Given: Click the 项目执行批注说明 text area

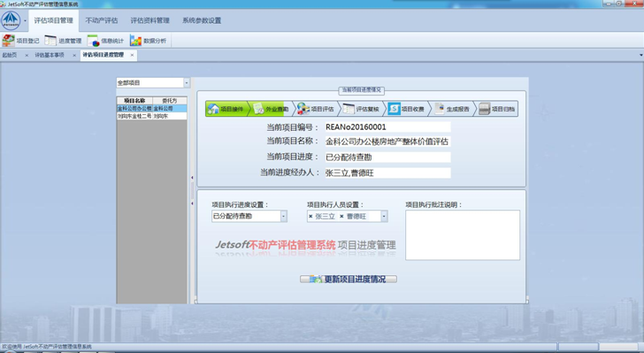Looking at the screenshot, I should 463,235.
